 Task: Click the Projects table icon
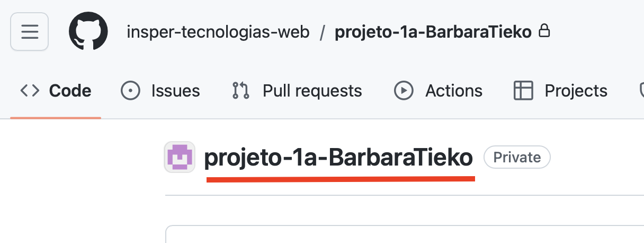[523, 91]
